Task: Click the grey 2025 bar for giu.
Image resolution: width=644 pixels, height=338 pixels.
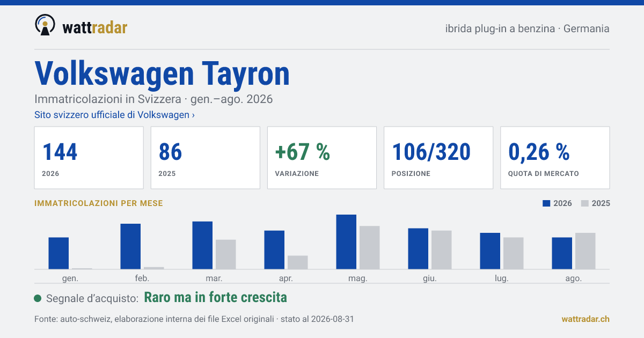Action: [442, 250]
